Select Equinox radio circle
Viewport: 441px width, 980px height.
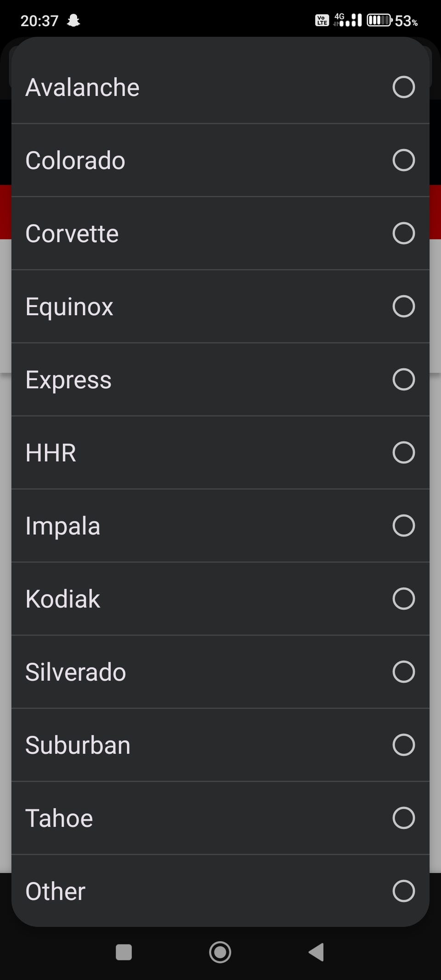click(403, 306)
